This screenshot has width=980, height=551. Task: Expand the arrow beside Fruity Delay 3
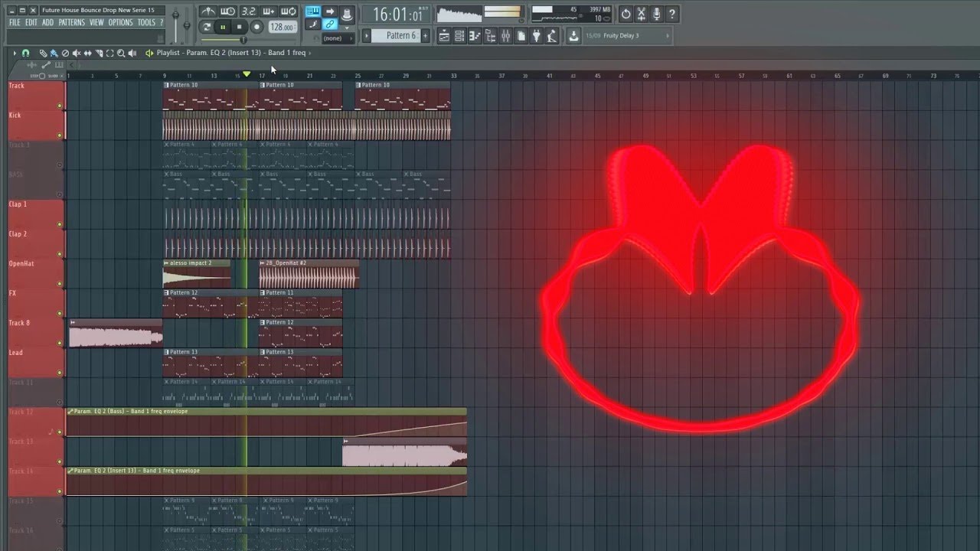[x=668, y=35]
